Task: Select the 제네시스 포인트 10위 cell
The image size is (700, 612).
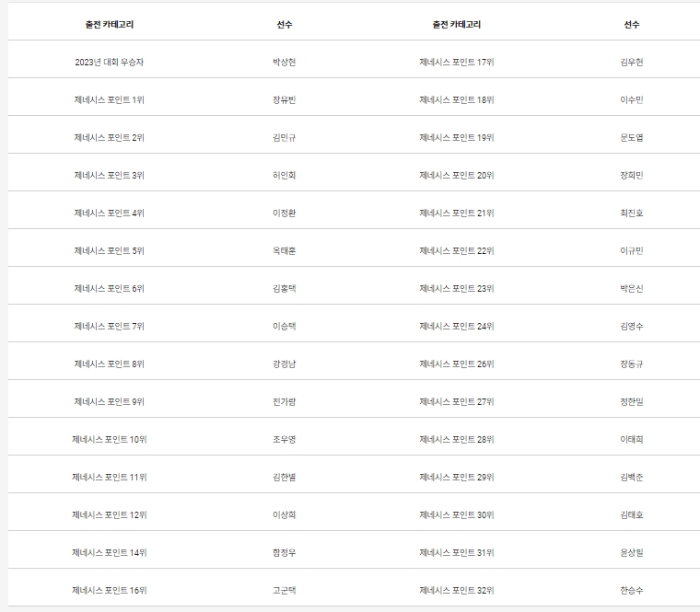Action: pos(110,439)
